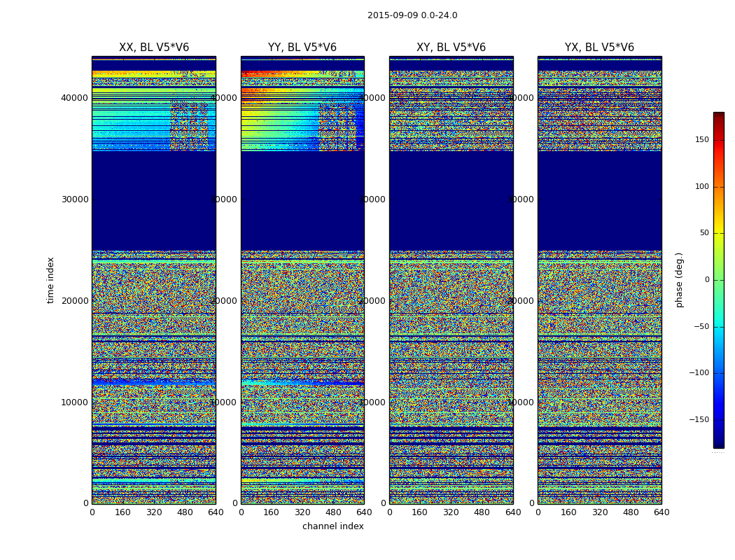This screenshot has height=560, width=735.
Task: Click the XY, BL V5*V6 panel title
Action: (451, 48)
